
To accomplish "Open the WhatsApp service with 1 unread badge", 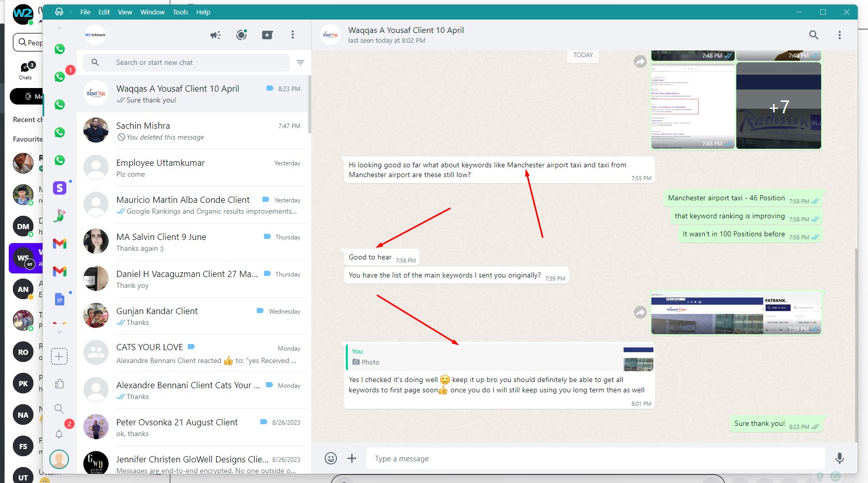I will 60,77.
